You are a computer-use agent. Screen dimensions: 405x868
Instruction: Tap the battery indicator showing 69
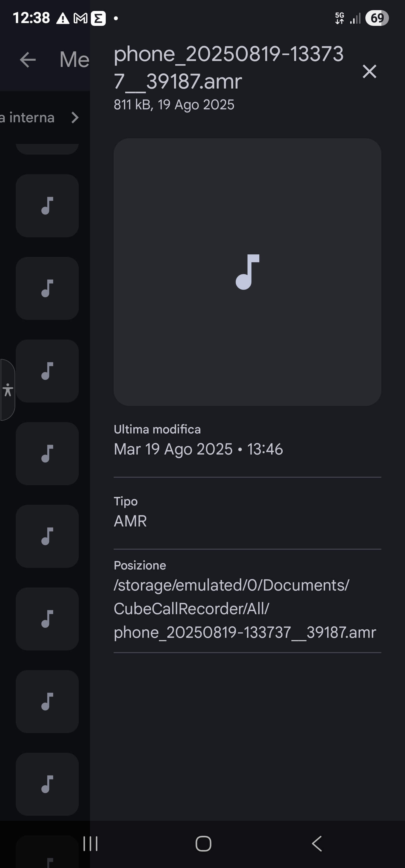(x=377, y=18)
